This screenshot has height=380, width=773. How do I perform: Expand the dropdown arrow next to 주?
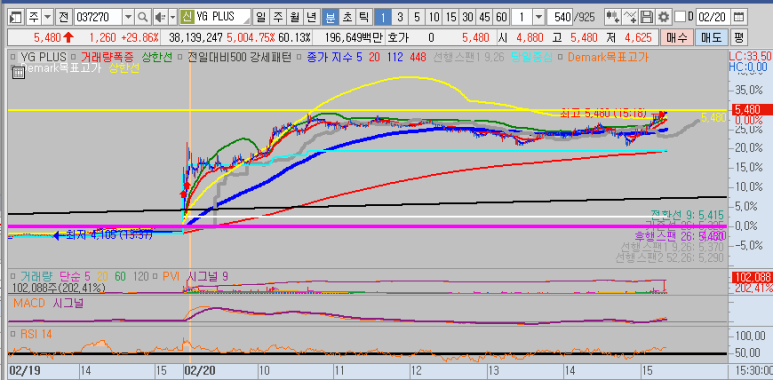point(47,17)
